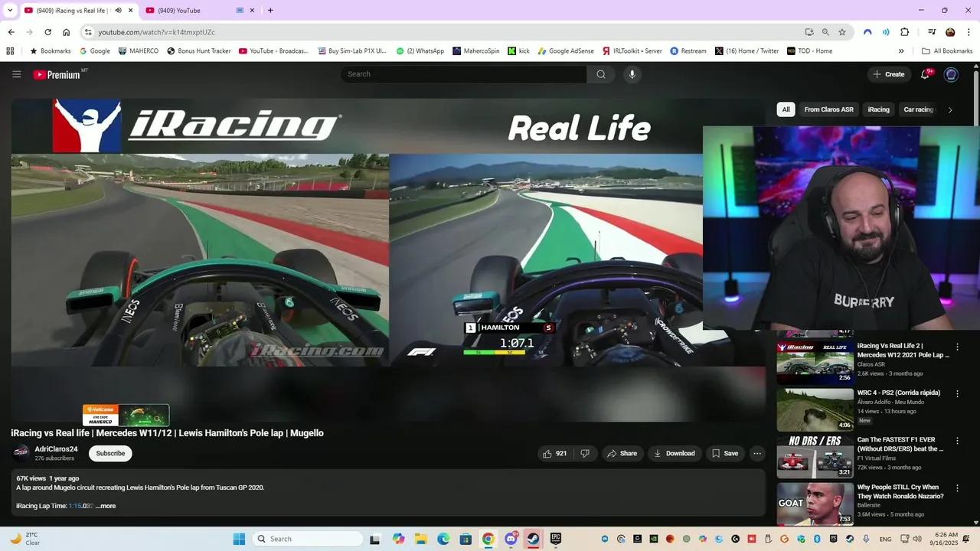The image size is (980, 551).
Task: Open Chrome zoom magnifier in address bar
Action: [x=825, y=32]
